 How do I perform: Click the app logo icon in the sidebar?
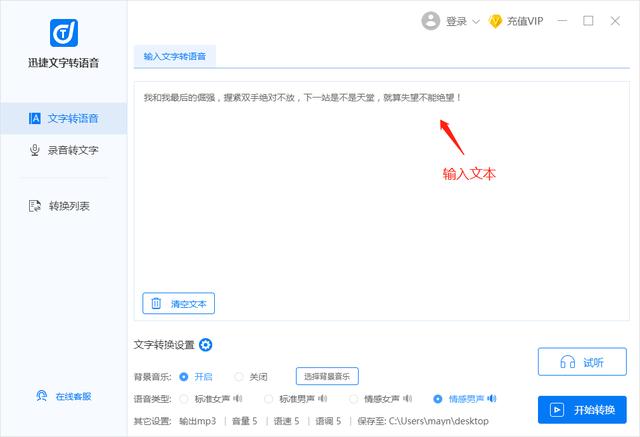64,33
